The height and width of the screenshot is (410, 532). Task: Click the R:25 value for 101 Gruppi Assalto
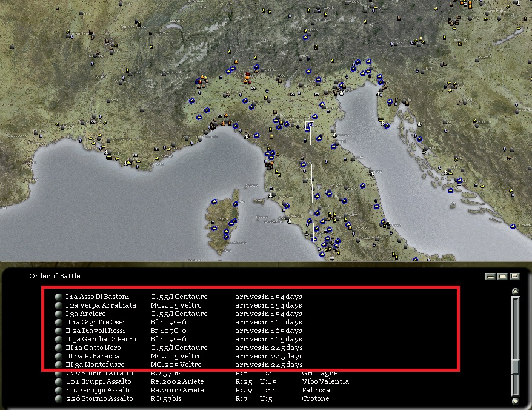tap(244, 381)
